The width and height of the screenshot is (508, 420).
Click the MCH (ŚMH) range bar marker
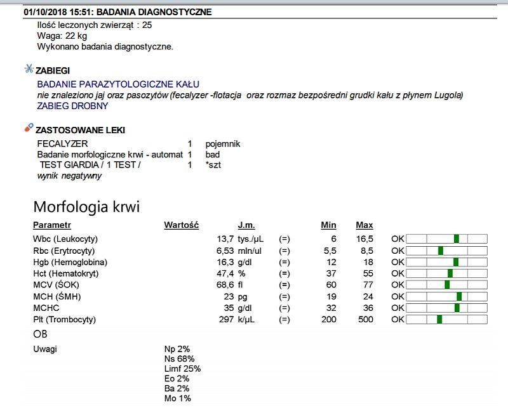(x=459, y=296)
